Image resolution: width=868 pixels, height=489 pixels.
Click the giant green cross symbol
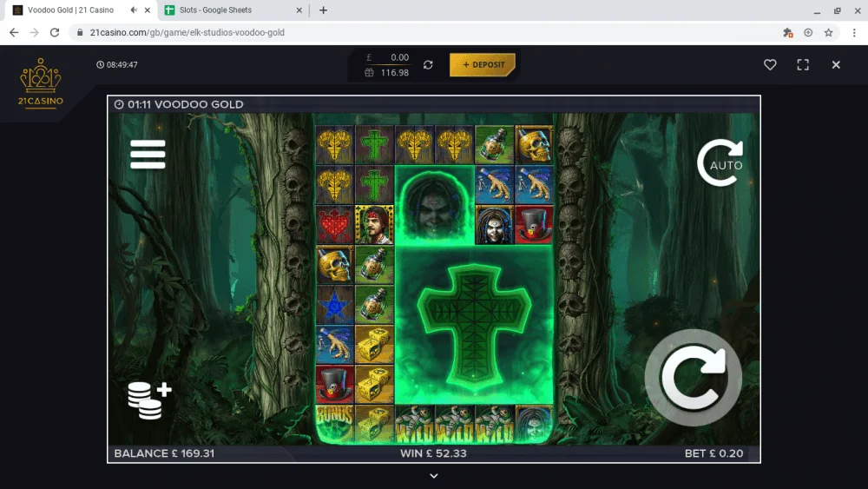474,326
